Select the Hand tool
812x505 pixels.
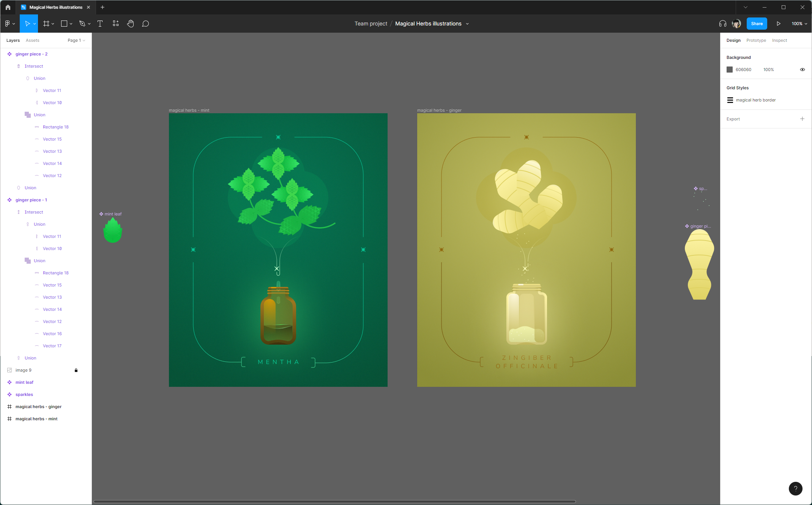tap(131, 24)
